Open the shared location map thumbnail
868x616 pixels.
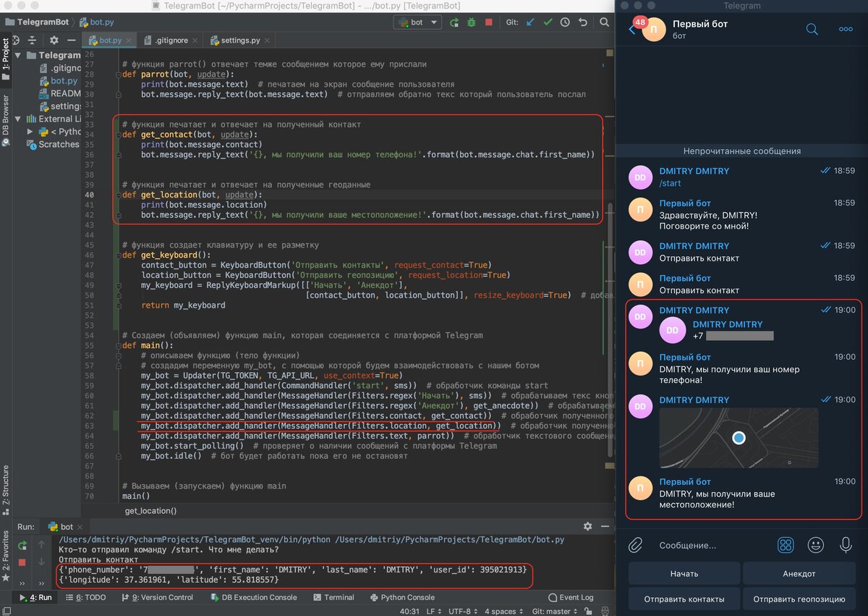click(x=739, y=437)
